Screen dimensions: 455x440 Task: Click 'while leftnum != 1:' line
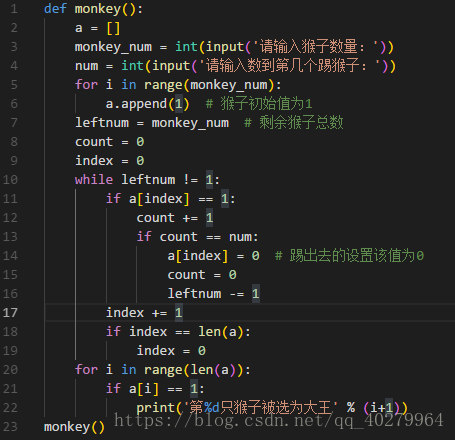(147, 180)
